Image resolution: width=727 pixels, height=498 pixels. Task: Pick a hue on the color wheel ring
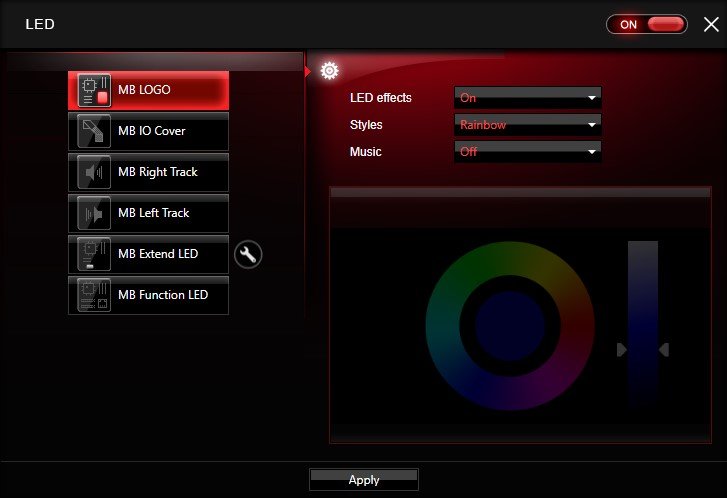(x=510, y=258)
